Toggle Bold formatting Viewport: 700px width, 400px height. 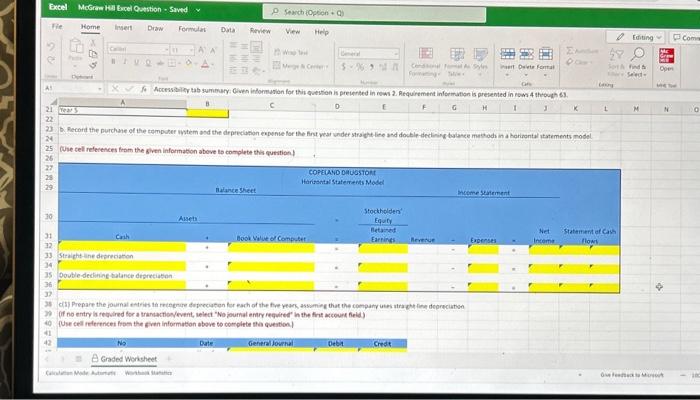tap(114, 62)
